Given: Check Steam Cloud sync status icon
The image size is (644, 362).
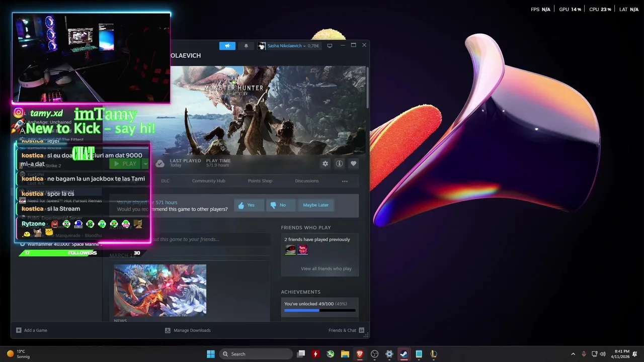Looking at the screenshot, I should [159, 163].
